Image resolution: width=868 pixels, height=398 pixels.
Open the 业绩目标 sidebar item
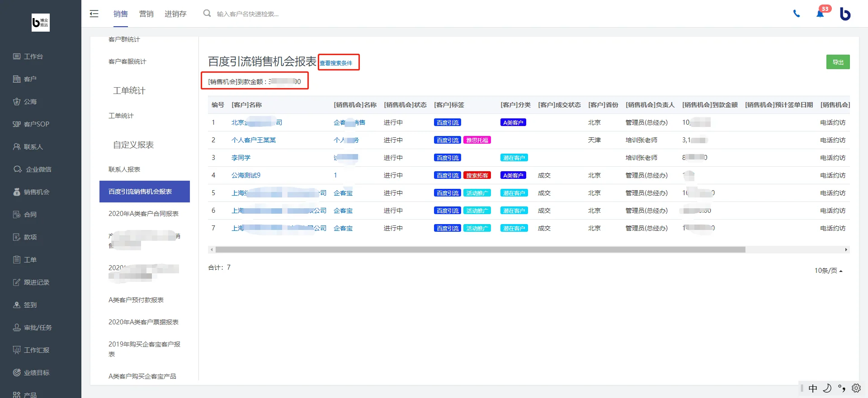tap(31, 373)
